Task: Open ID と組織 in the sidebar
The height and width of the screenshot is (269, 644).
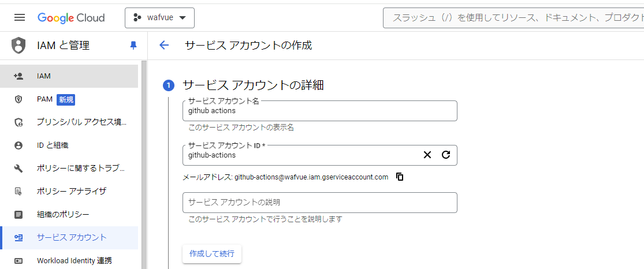Action: (69, 145)
